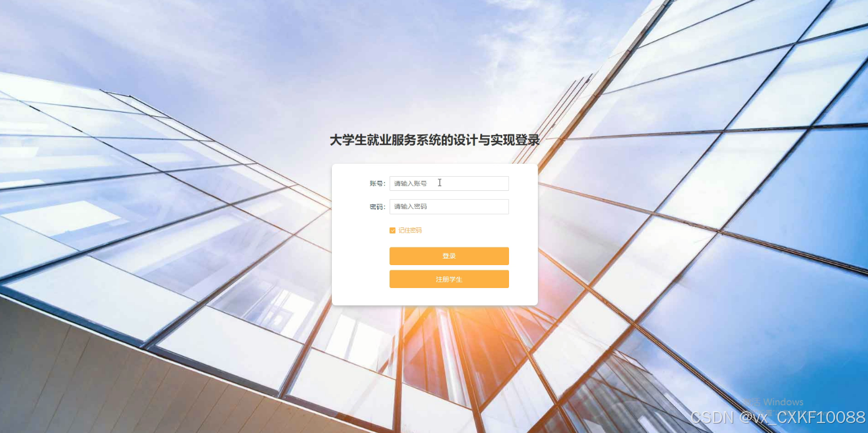Click the 请输入密码 placeholder text
868x433 pixels.
410,207
